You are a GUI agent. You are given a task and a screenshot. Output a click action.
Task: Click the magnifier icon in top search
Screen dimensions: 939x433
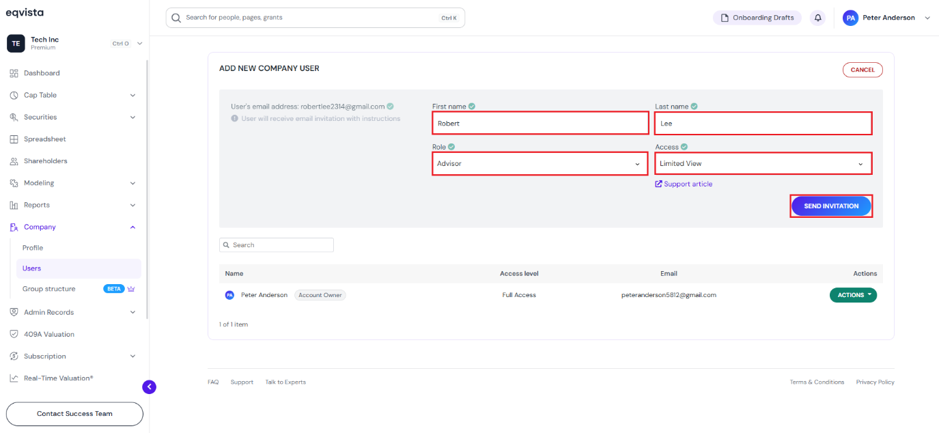(x=176, y=18)
